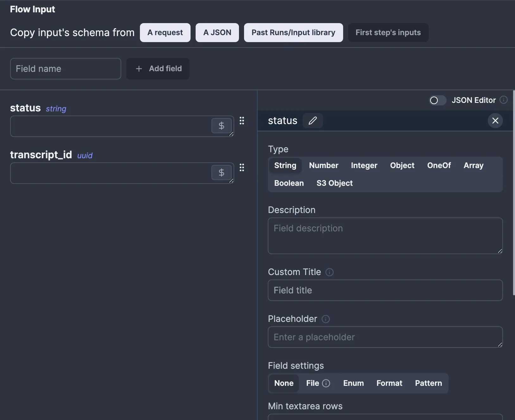
Task: Click the pencil icon to rename status
Action: pos(312,121)
